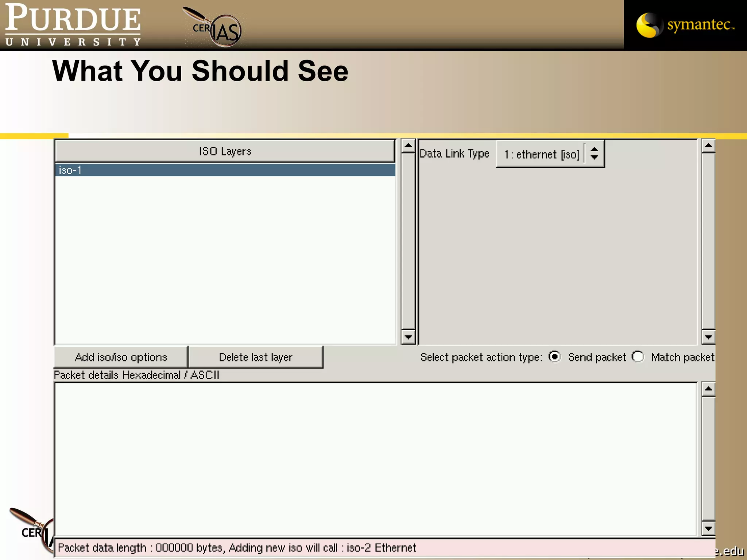Click the Select packet action type label
The image size is (747, 560).
click(x=481, y=357)
